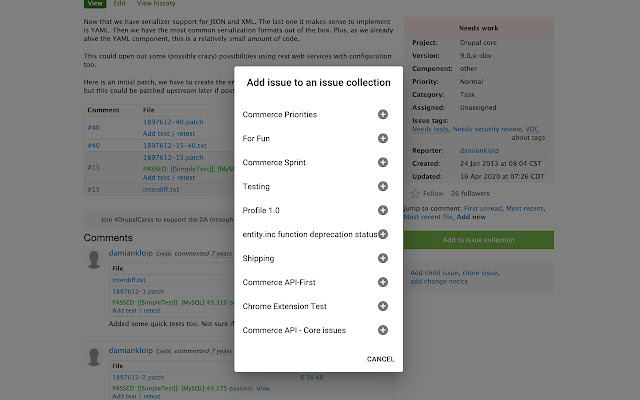640x400 pixels.
Task: Click the Add new comment link
Action: coord(471,217)
